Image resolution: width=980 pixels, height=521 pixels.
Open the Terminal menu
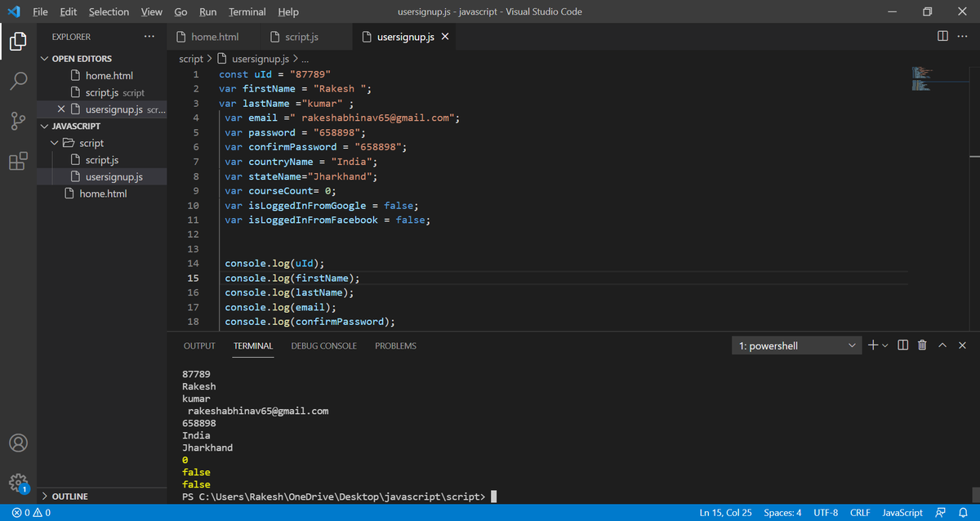pos(247,11)
